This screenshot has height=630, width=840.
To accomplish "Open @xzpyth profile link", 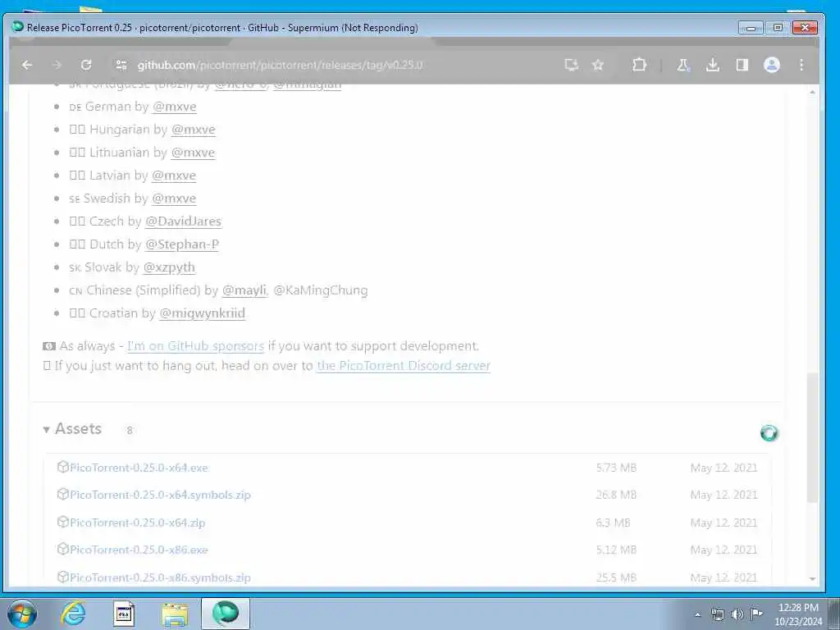I will pyautogui.click(x=169, y=267).
